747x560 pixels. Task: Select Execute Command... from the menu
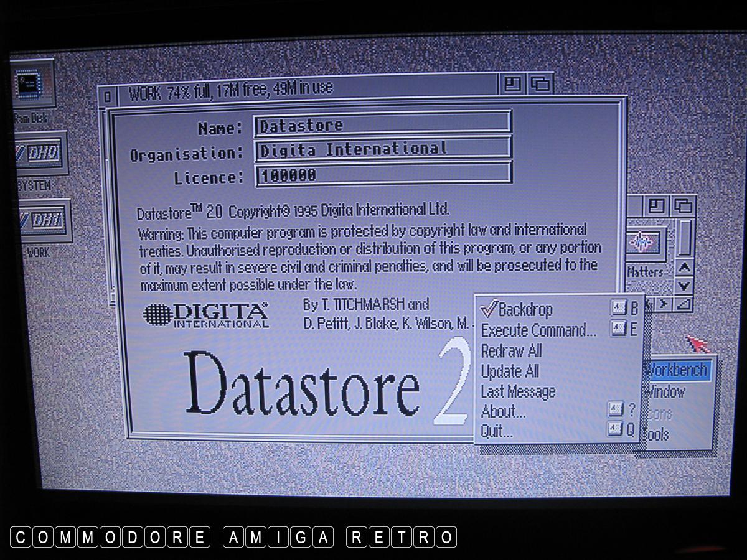[538, 330]
